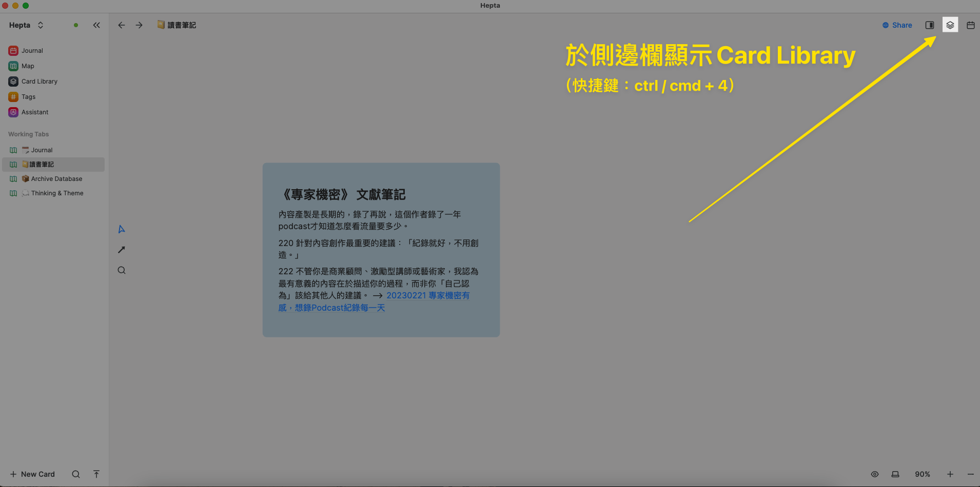Open the Tags section in sidebar
The width and height of the screenshot is (980, 487).
click(28, 97)
